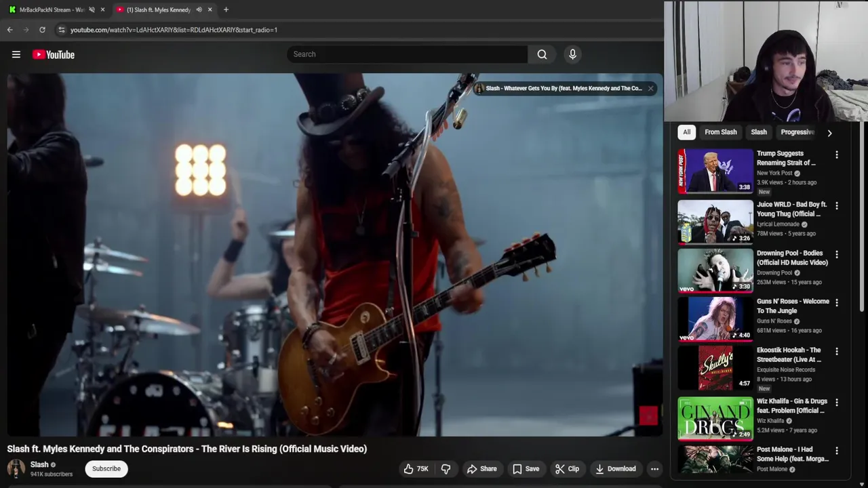Open options for Wiz Khalifa Gin & Drugs
Viewport: 868px width, 488px height.
[837, 402]
